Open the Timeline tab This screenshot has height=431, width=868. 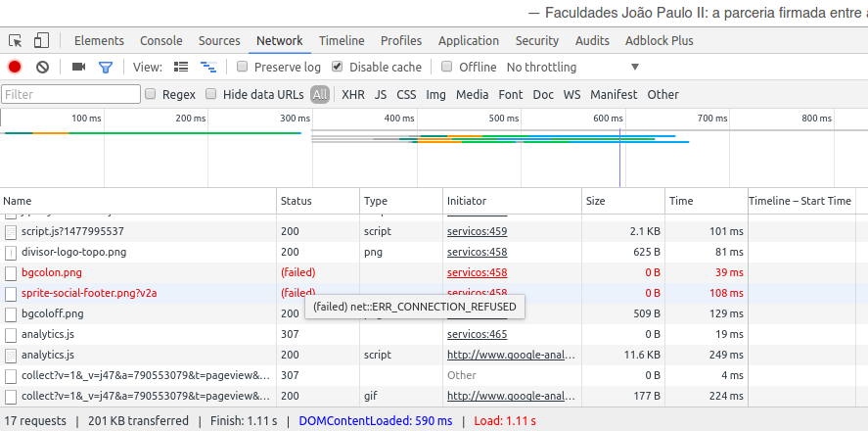click(342, 40)
